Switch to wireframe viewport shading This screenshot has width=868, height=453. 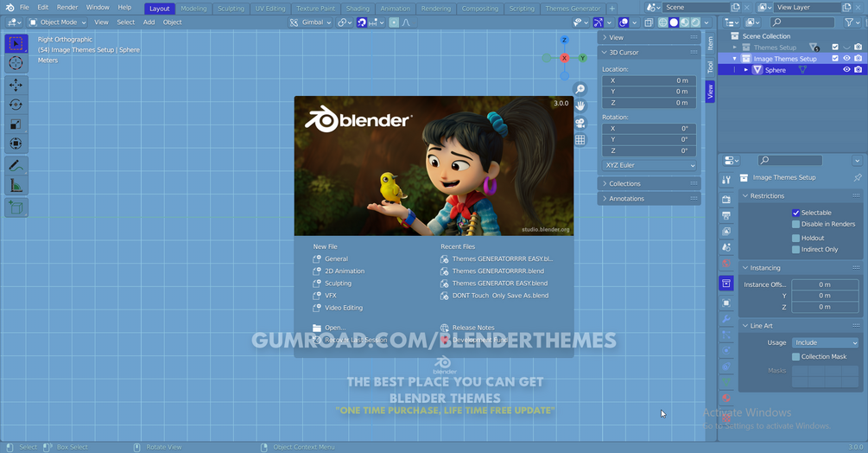[x=662, y=22]
